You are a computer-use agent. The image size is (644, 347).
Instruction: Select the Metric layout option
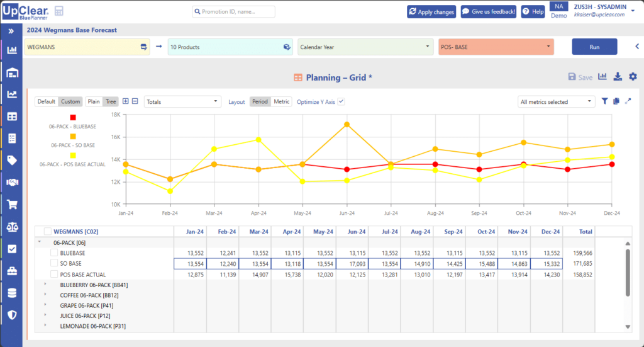coord(281,101)
